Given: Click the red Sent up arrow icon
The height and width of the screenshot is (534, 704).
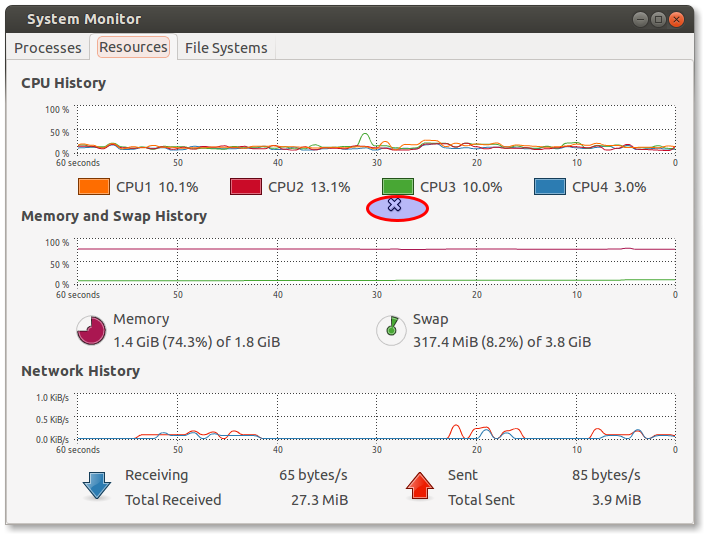Looking at the screenshot, I should click(x=420, y=486).
